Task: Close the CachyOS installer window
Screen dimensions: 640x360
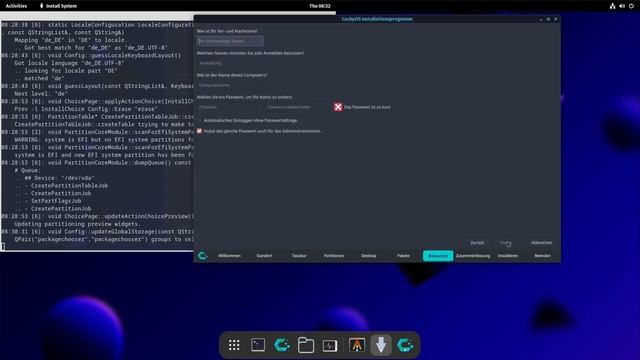Action: point(556,19)
